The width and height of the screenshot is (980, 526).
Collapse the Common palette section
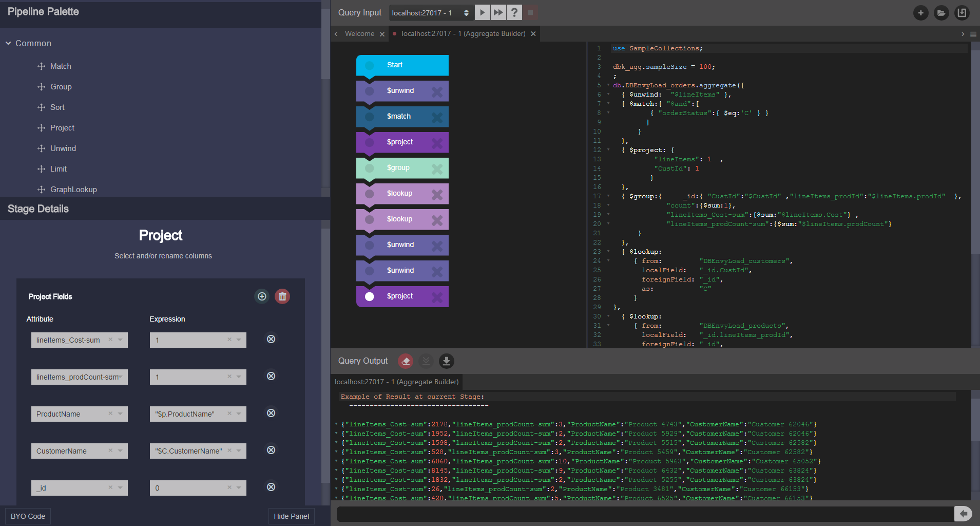click(8, 44)
